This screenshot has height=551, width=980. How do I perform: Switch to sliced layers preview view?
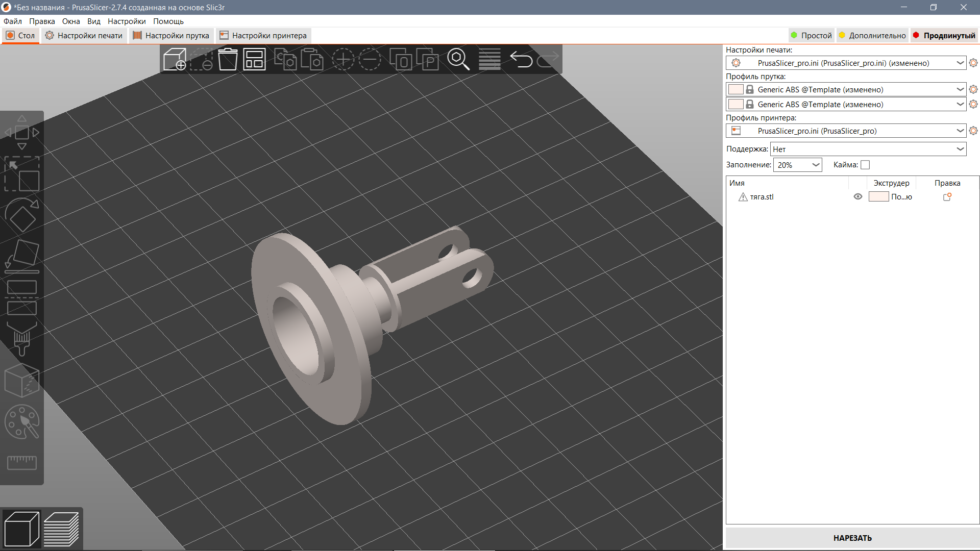point(61,529)
